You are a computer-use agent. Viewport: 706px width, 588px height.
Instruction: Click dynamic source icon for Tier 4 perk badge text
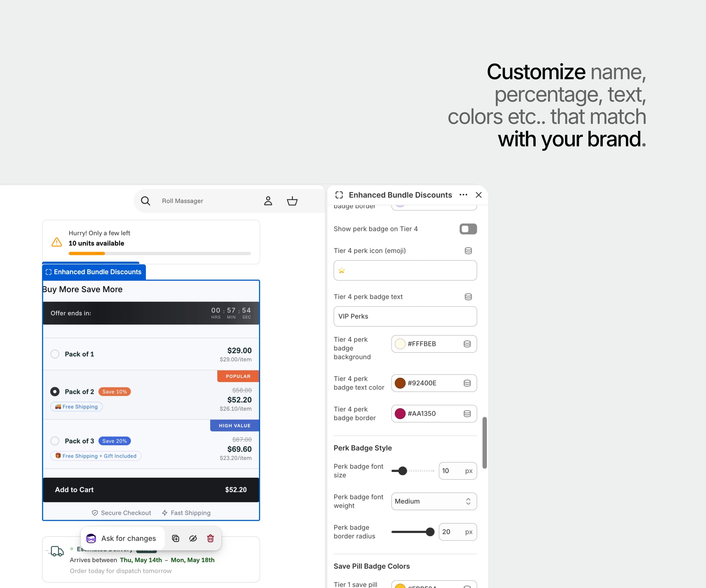tap(468, 297)
